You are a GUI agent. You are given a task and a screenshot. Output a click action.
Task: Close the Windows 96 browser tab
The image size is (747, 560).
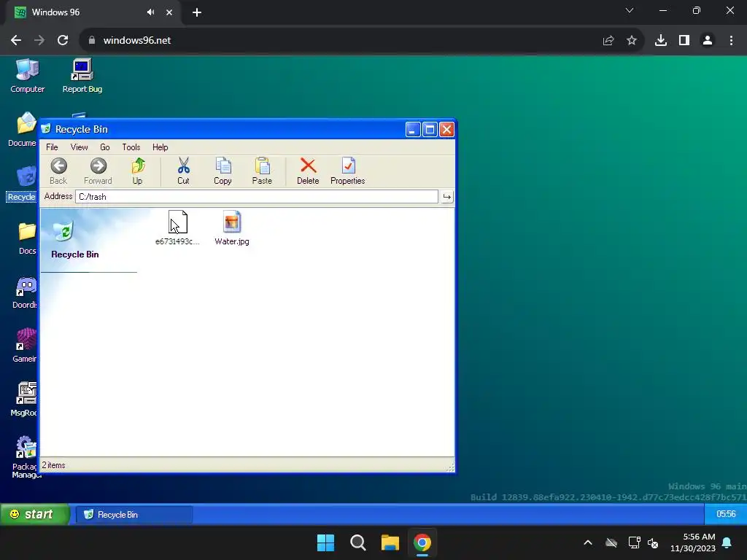click(169, 12)
